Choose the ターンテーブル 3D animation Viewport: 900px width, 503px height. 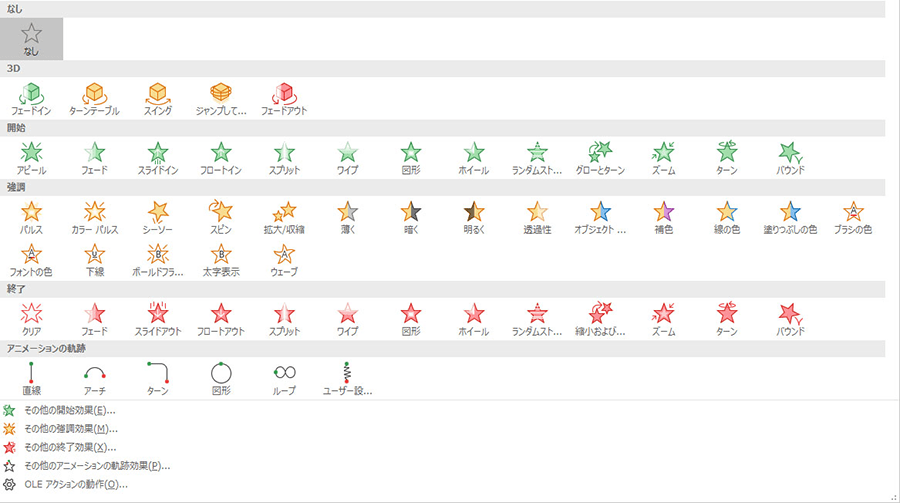[x=95, y=99]
